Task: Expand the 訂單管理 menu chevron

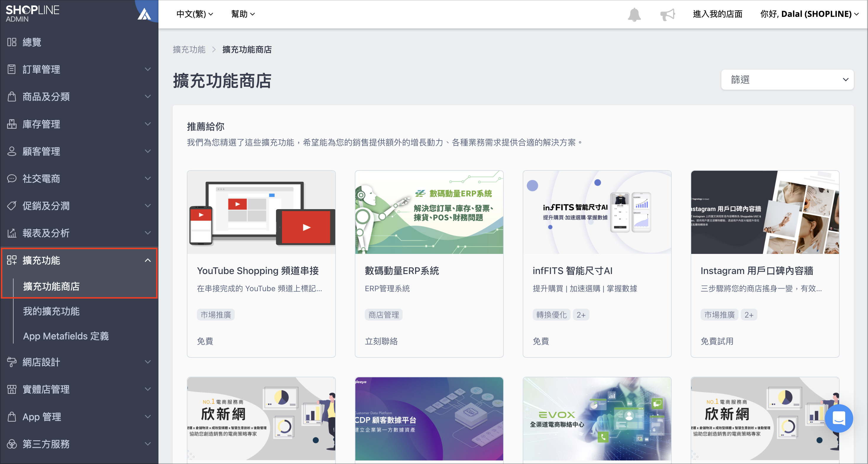Action: pyautogui.click(x=148, y=69)
